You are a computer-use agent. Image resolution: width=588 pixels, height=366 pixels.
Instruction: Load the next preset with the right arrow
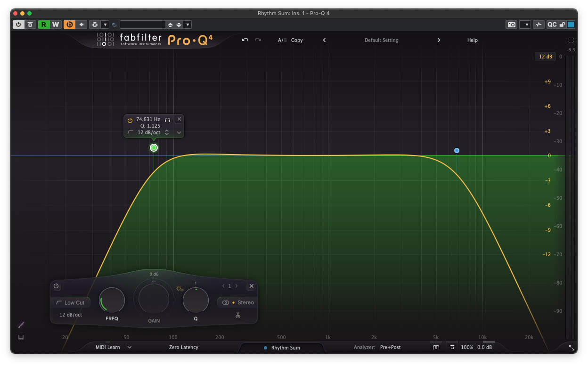[x=439, y=40]
